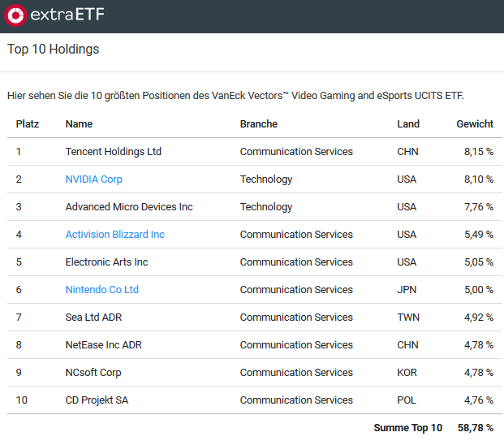Click the extraETF circular logo icon
Screen dimensions: 504x441
[15, 15]
